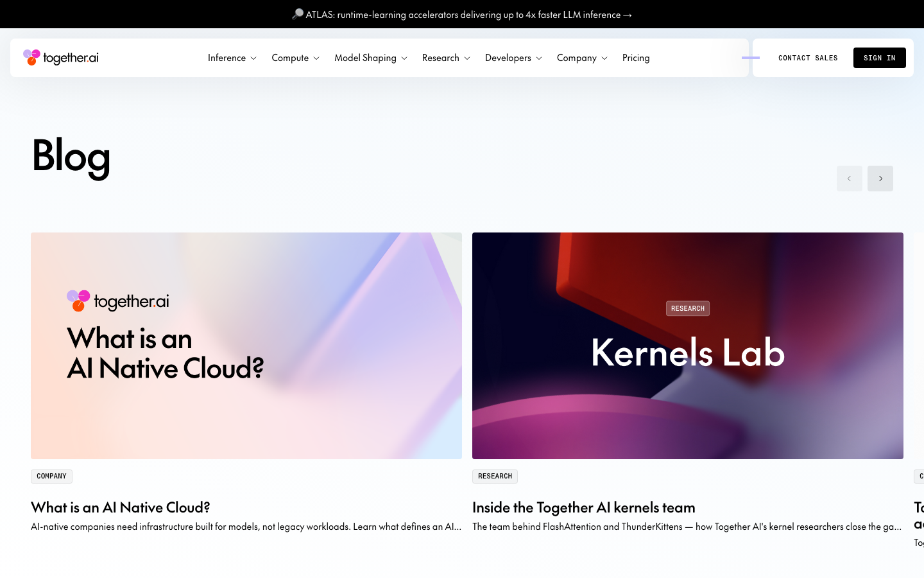This screenshot has width=924, height=578.
Task: Click the together.ai logo in the navbar
Action: point(61,58)
